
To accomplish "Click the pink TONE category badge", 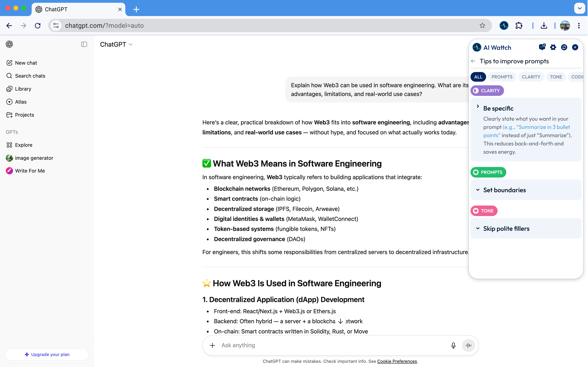I will point(484,211).
